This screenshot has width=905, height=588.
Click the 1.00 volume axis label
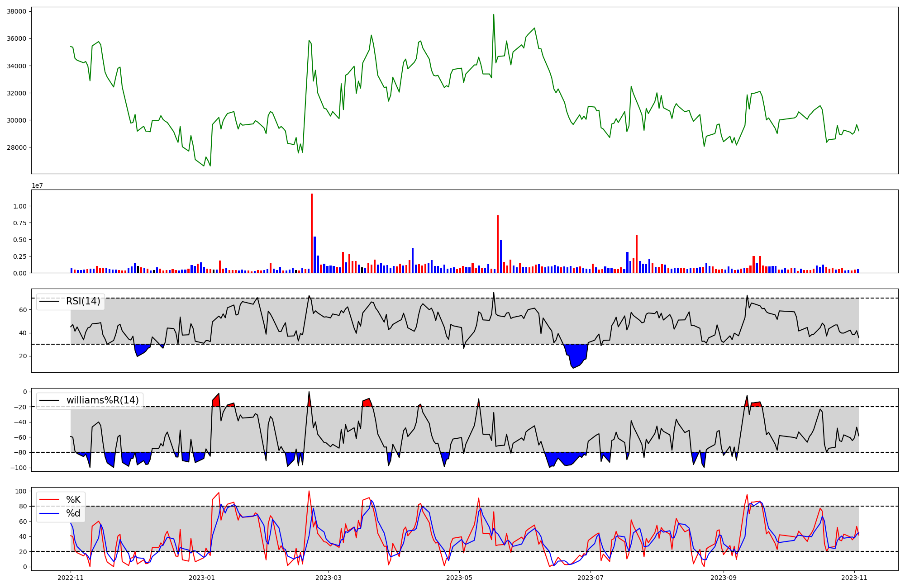tap(20, 206)
